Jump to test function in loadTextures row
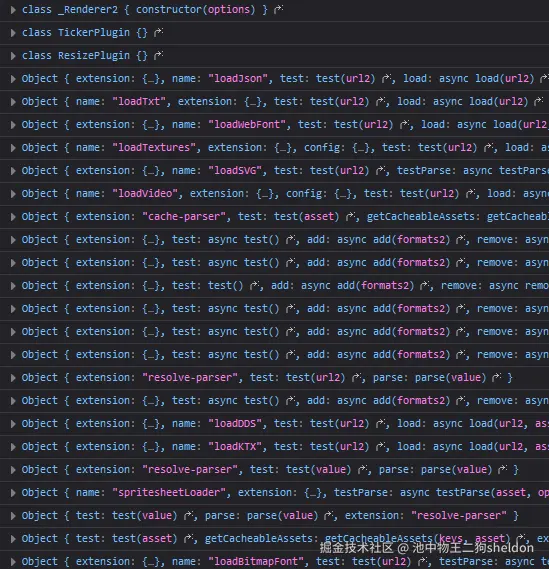The image size is (549, 569). [x=488, y=147]
